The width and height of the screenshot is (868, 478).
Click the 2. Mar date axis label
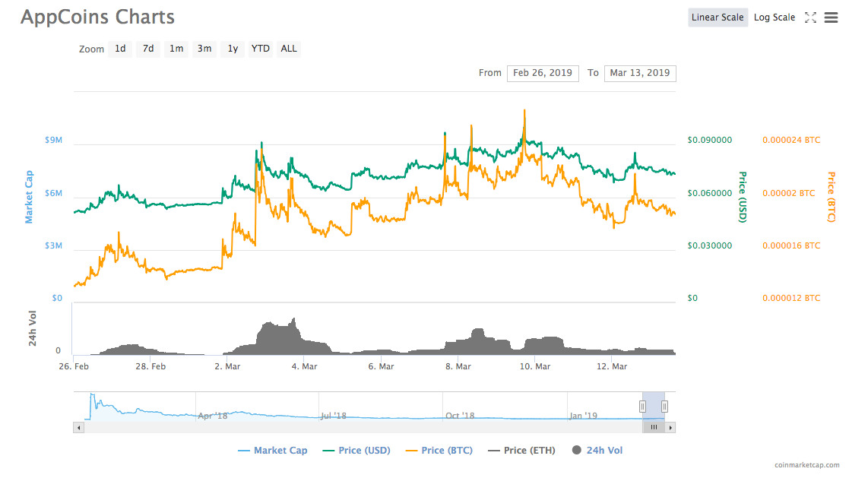coord(227,366)
